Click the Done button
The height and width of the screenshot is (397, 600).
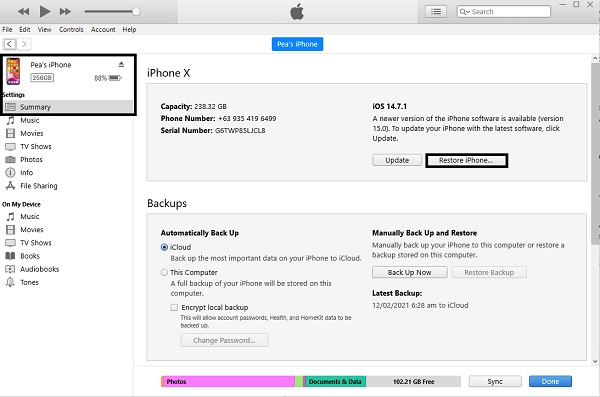point(550,381)
